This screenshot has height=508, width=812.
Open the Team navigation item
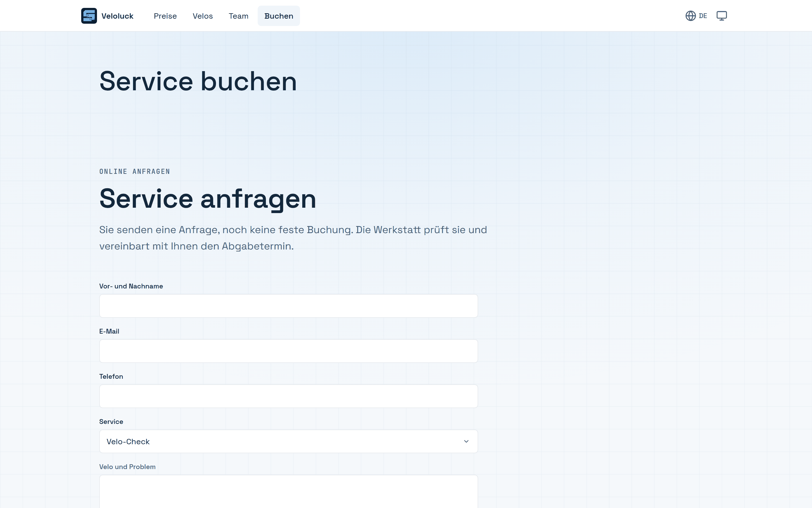pos(238,16)
